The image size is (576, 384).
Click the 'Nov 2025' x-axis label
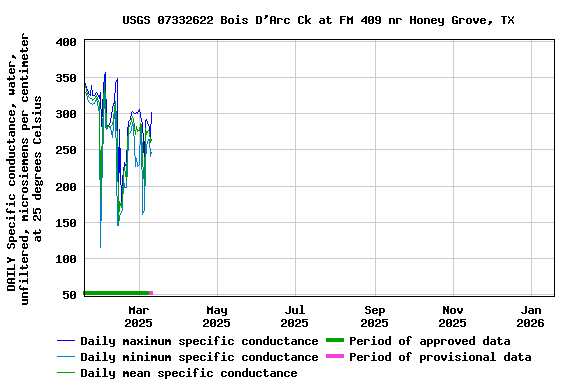tap(453, 317)
